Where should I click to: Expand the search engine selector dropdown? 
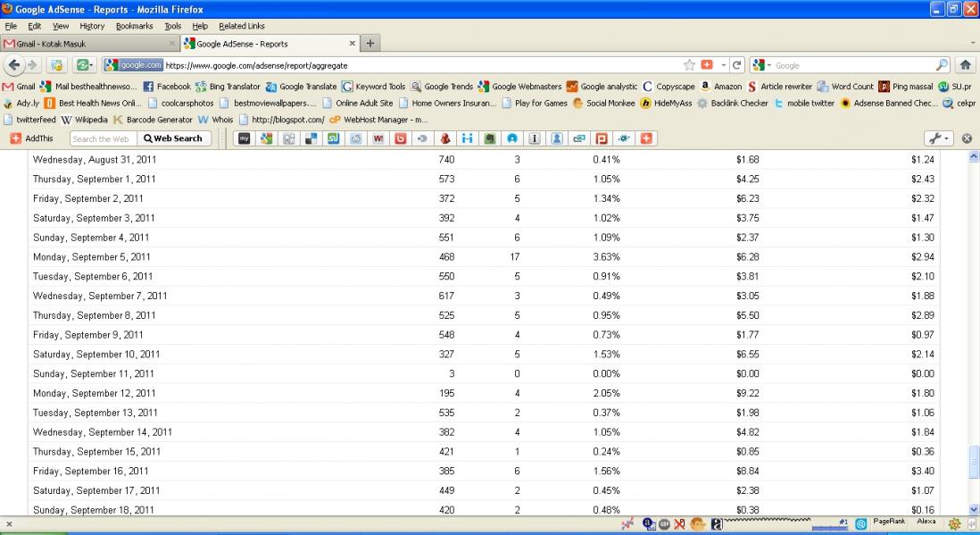click(x=760, y=65)
